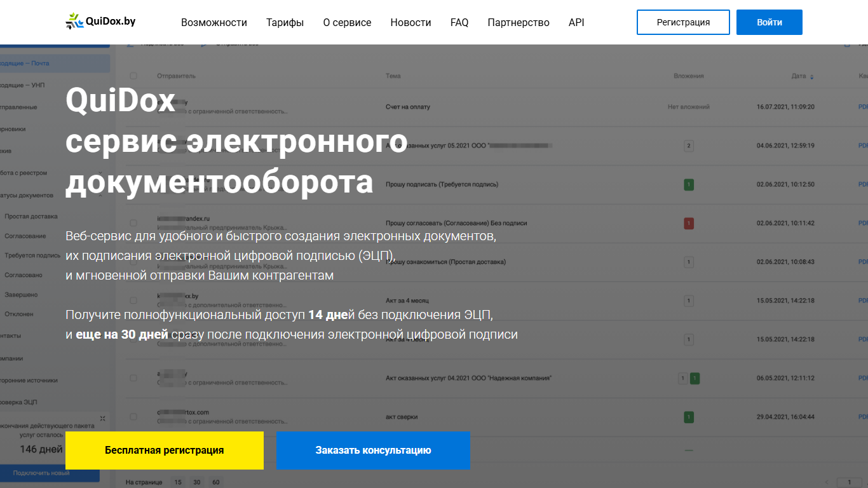Viewport: 868px width, 488px height.
Task: Click the Регистрация button in the header
Action: [683, 22]
